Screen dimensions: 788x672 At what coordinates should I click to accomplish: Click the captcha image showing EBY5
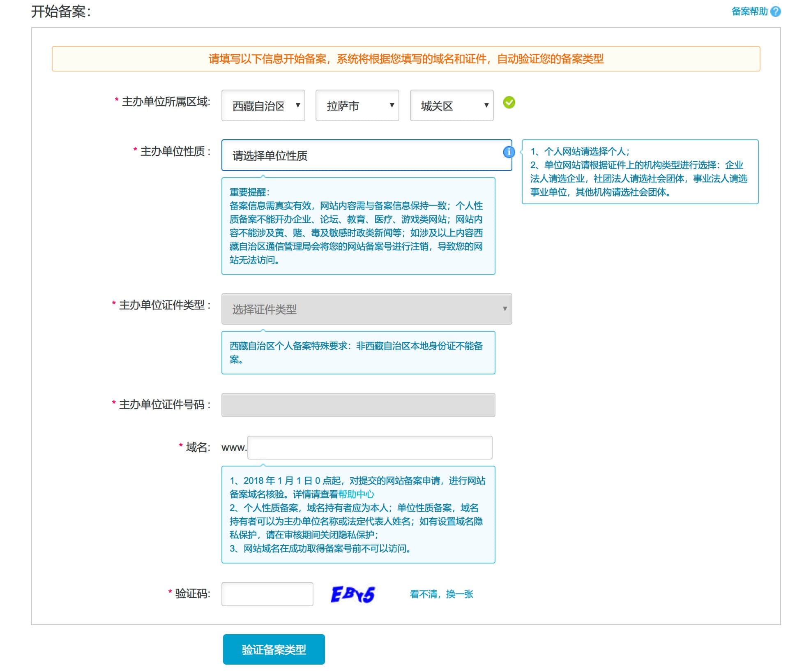pyautogui.click(x=353, y=593)
